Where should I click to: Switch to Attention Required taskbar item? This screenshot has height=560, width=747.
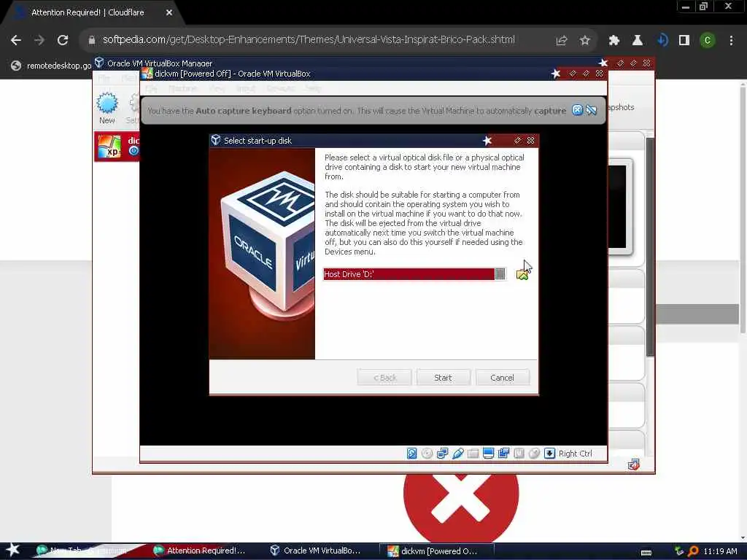tap(200, 551)
